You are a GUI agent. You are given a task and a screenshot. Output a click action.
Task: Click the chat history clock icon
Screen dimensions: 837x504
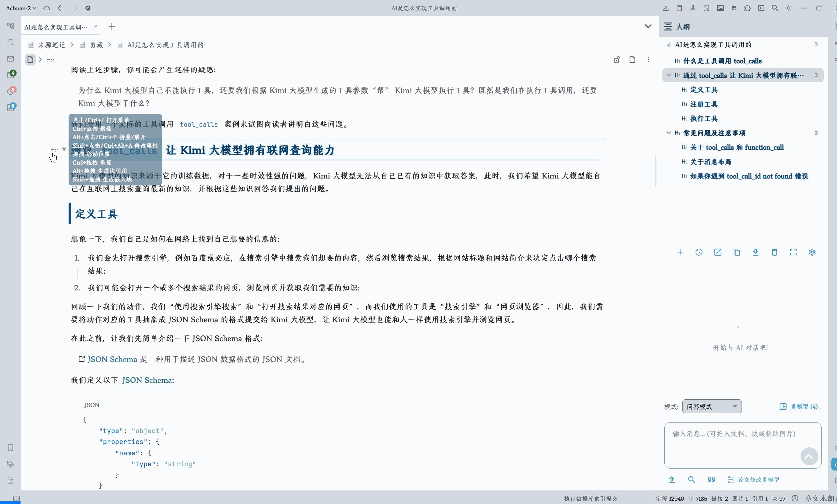(699, 252)
